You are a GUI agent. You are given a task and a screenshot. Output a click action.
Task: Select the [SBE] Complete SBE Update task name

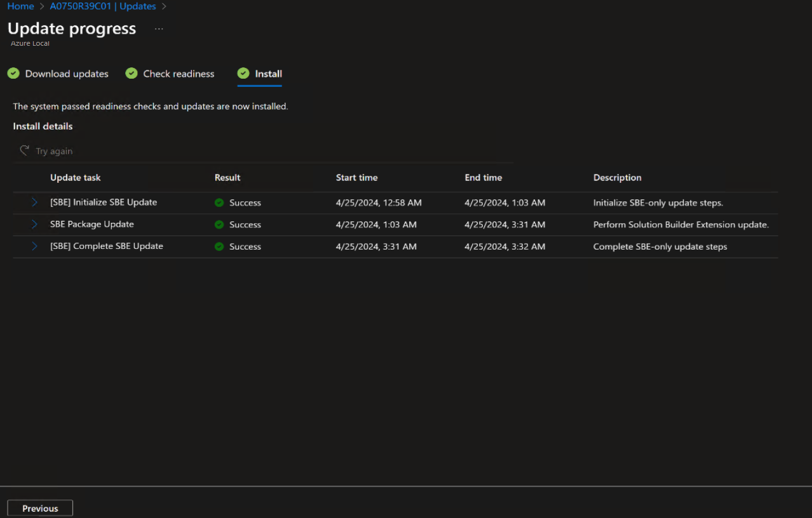[107, 246]
